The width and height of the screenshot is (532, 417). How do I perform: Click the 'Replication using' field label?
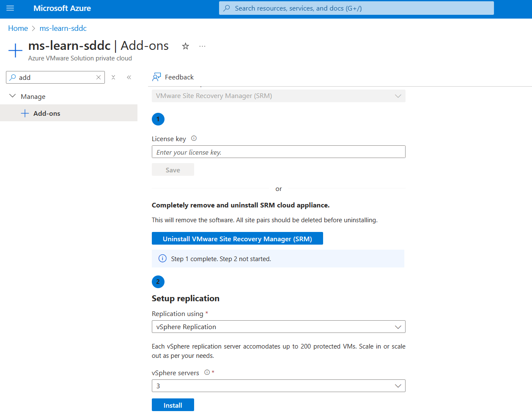[x=178, y=313]
